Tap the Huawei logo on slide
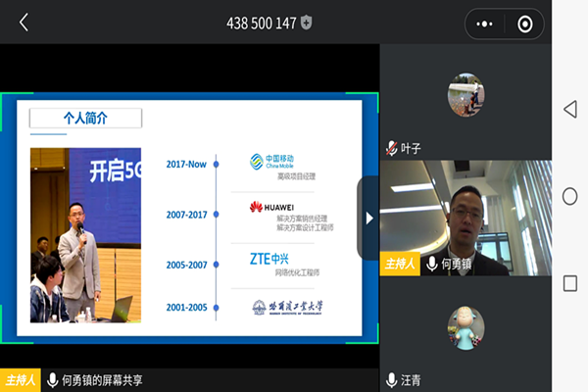588x392 pixels. point(269,207)
